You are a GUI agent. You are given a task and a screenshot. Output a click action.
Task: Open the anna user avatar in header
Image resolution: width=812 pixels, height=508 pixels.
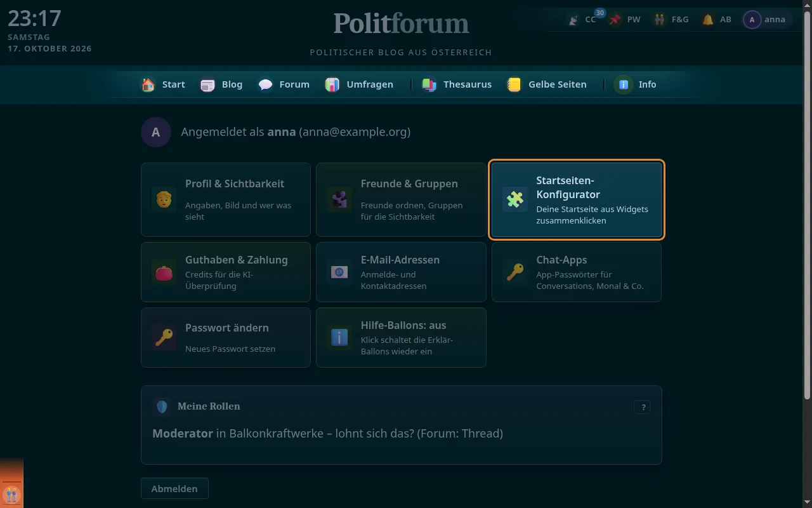(752, 20)
